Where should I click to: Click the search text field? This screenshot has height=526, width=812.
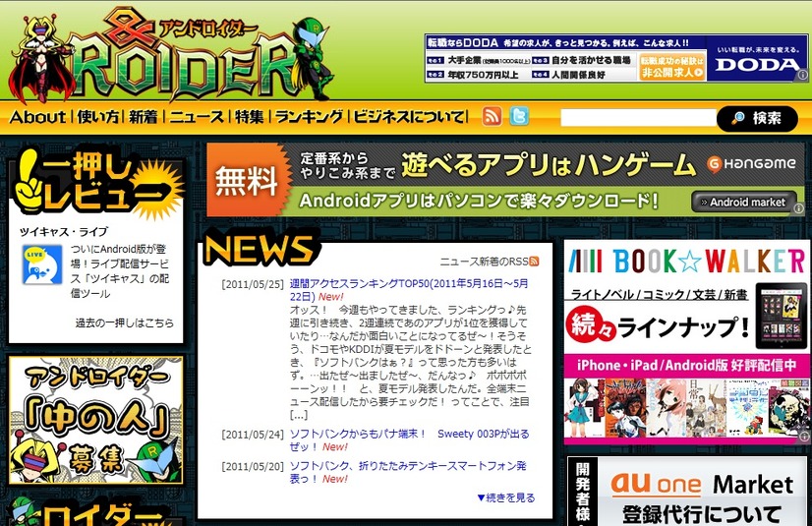pos(638,118)
